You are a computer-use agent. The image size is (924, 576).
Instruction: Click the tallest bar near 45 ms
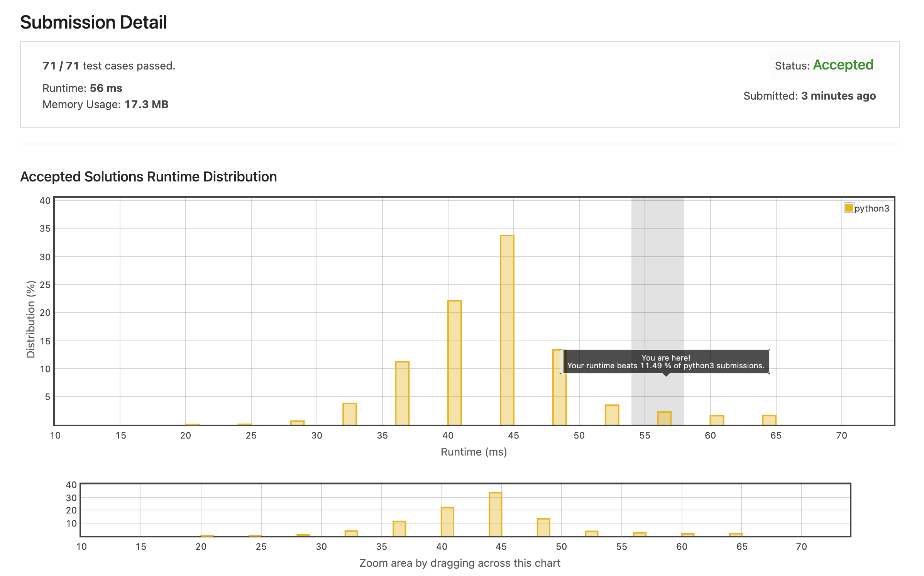(x=507, y=330)
